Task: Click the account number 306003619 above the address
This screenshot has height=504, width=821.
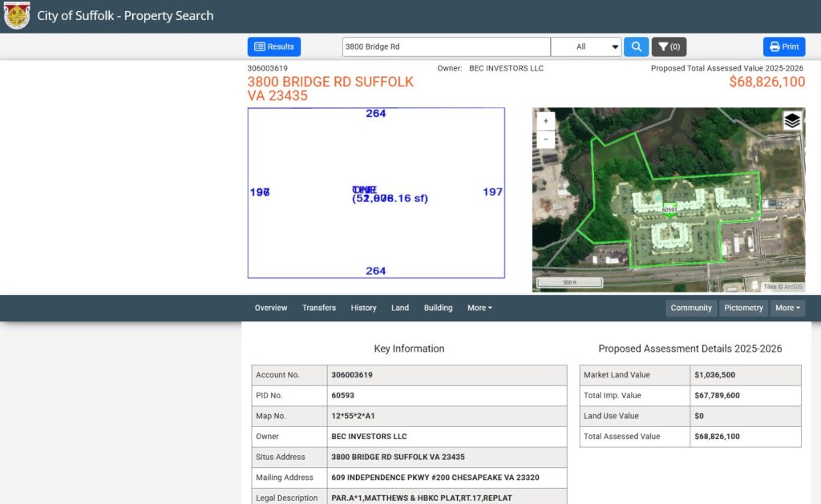Action: (268, 68)
